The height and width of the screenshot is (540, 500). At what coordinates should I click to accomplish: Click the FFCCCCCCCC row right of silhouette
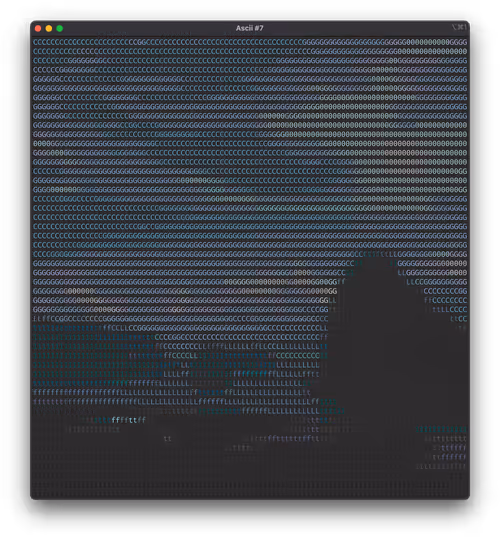pos(445,300)
